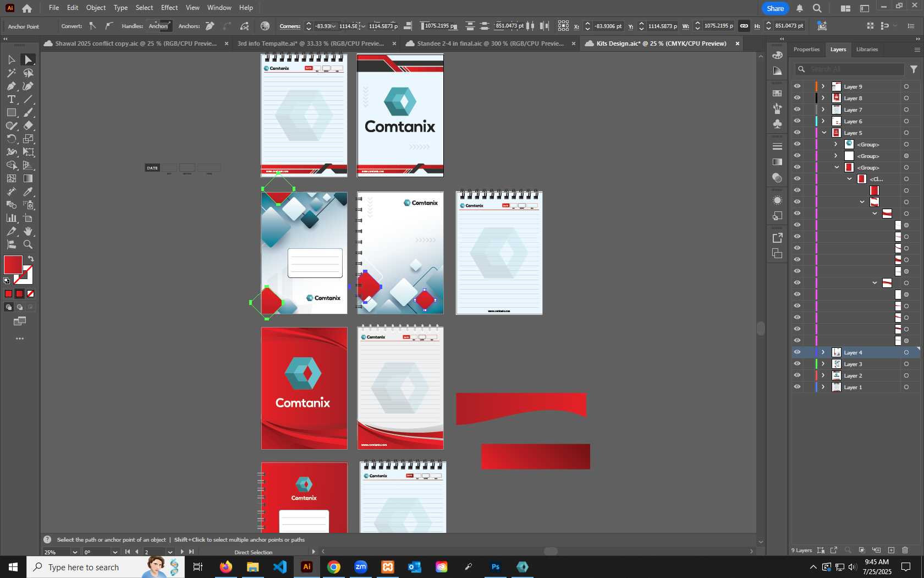
Task: Go to first artboard arrow
Action: tap(128, 552)
